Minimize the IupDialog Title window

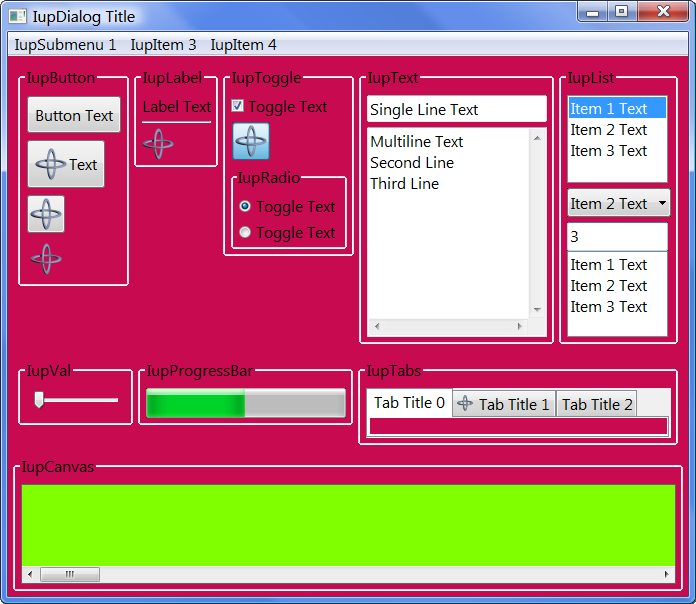tap(592, 12)
